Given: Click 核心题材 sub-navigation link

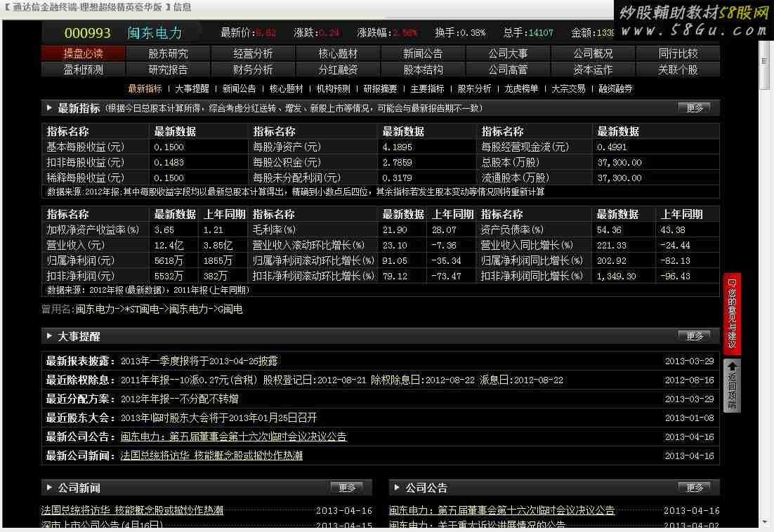Looking at the screenshot, I should point(287,88).
